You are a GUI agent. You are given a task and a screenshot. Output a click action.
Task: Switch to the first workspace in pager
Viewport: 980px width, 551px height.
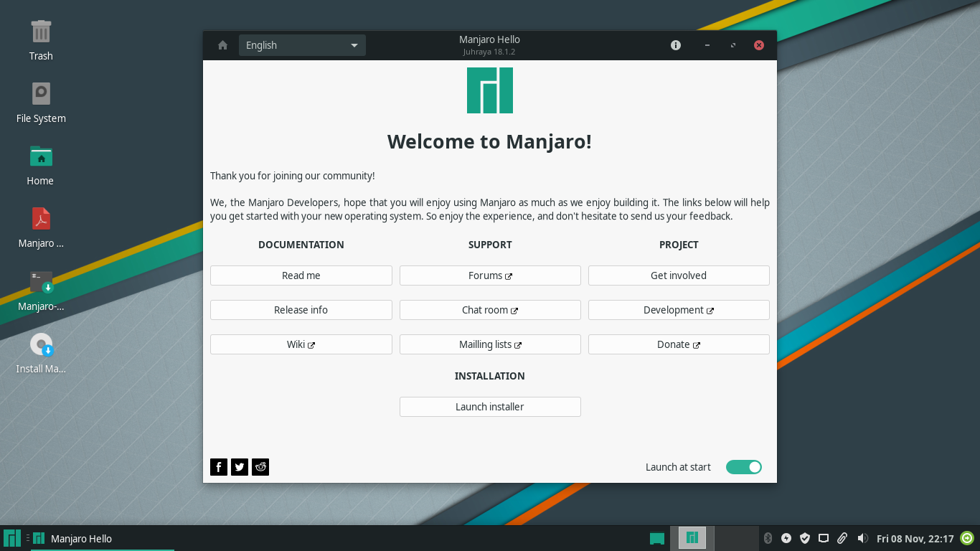[692, 538]
